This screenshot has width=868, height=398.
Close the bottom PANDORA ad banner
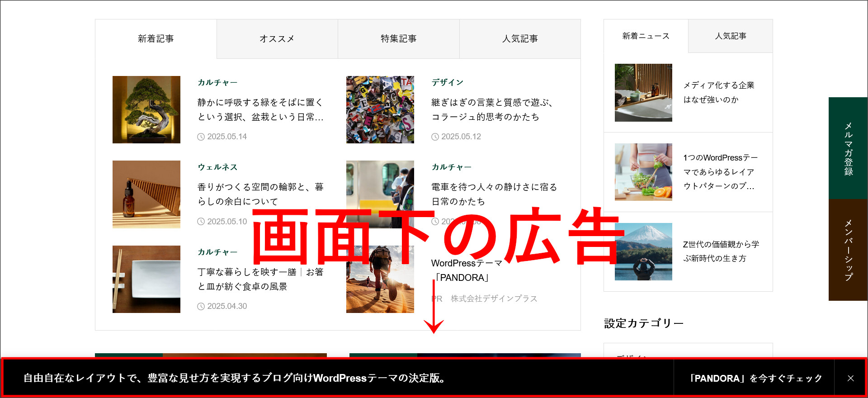click(x=850, y=378)
